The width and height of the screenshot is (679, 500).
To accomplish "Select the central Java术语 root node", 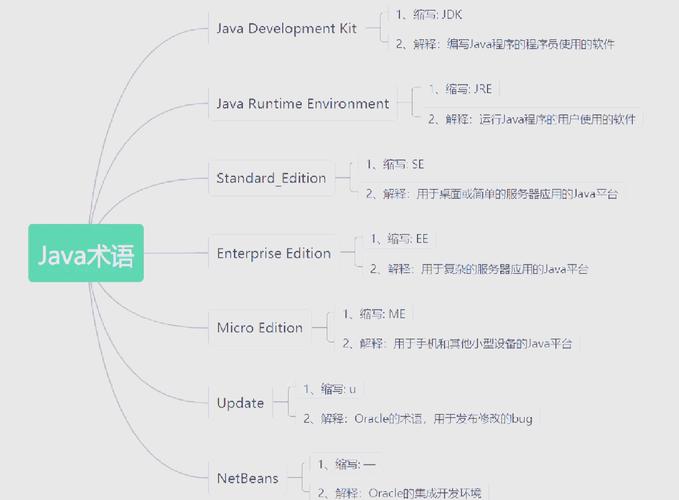I will [86, 253].
